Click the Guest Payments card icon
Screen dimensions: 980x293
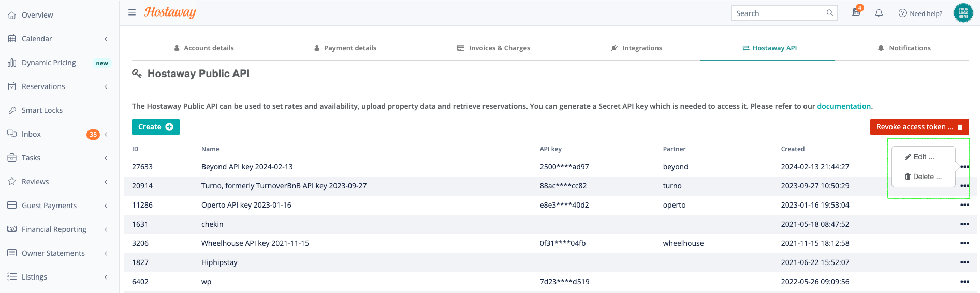12,206
